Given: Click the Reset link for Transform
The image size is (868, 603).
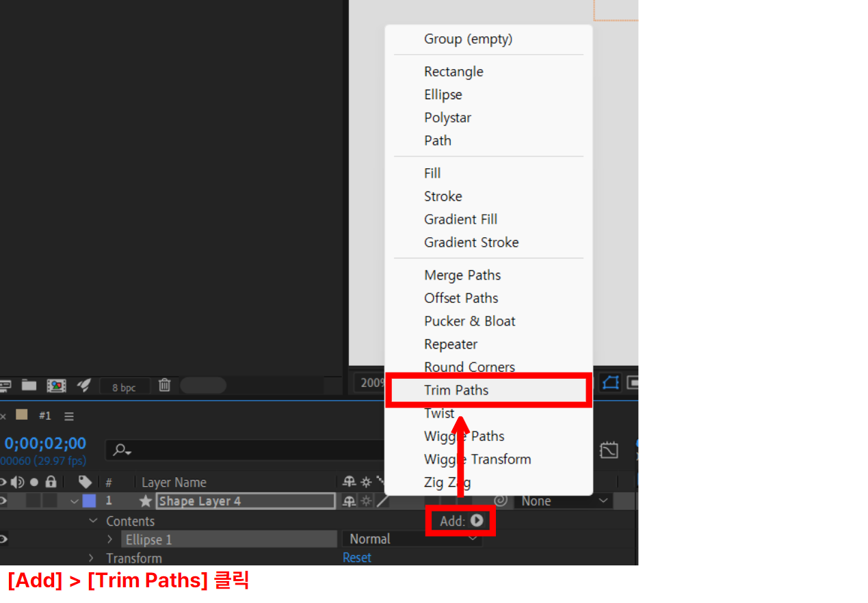Looking at the screenshot, I should coord(356,558).
